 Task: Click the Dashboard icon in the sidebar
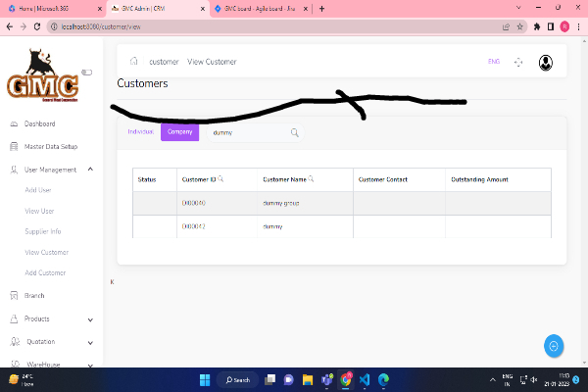pyautogui.click(x=13, y=124)
